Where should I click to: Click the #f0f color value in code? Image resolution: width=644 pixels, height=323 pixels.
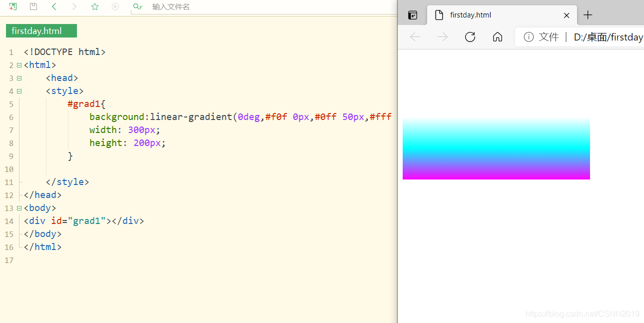(x=276, y=117)
